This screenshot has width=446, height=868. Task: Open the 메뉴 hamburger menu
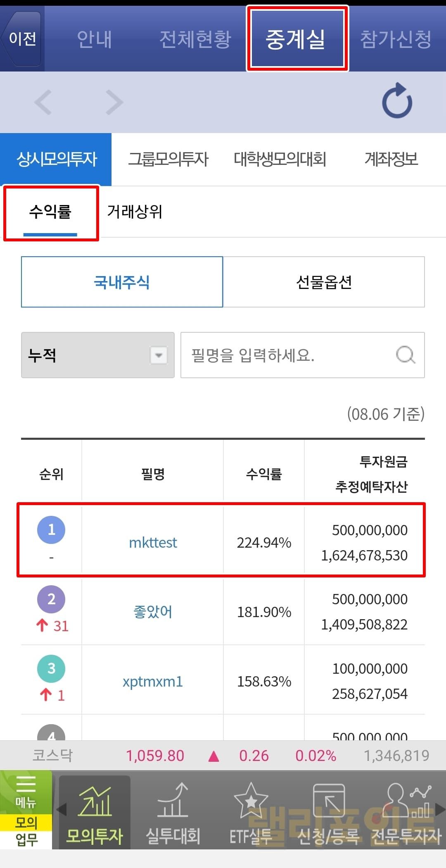point(26,792)
